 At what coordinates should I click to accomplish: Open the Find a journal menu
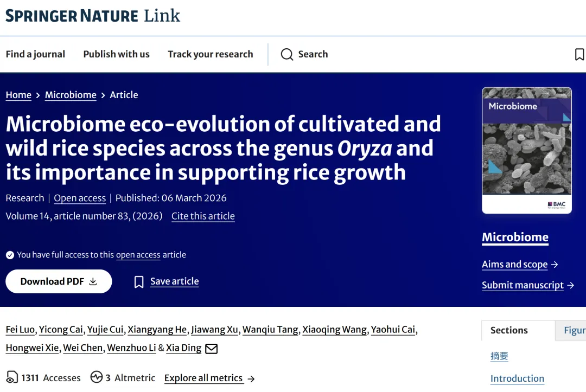coord(35,54)
